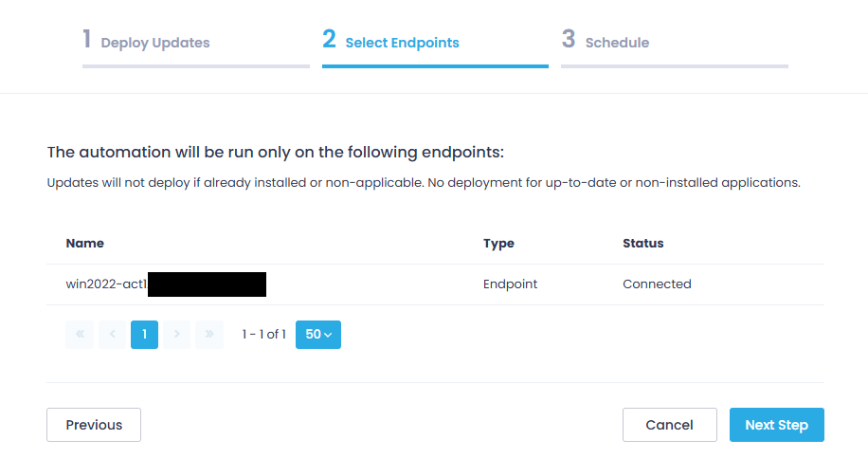Select page 1 in pagination
868x458 pixels.
tap(144, 334)
